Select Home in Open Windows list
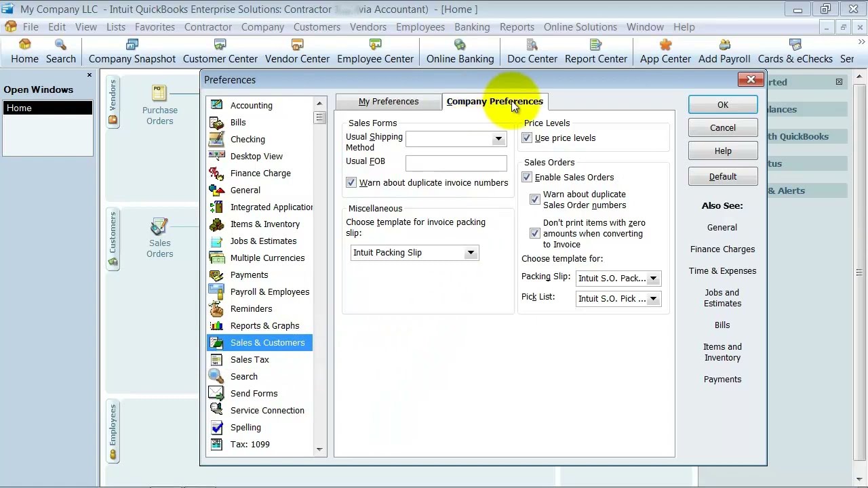Image resolution: width=868 pixels, height=488 pixels. 47,108
